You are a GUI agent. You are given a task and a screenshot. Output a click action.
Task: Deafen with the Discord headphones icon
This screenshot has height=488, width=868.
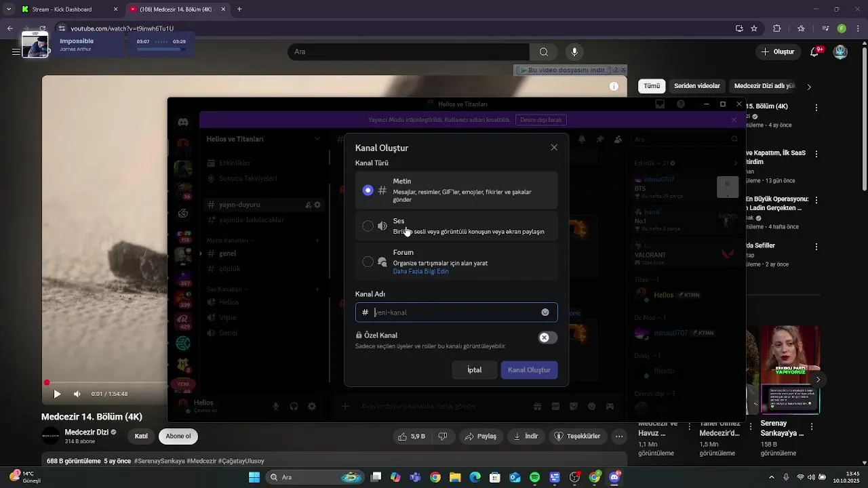tap(294, 407)
